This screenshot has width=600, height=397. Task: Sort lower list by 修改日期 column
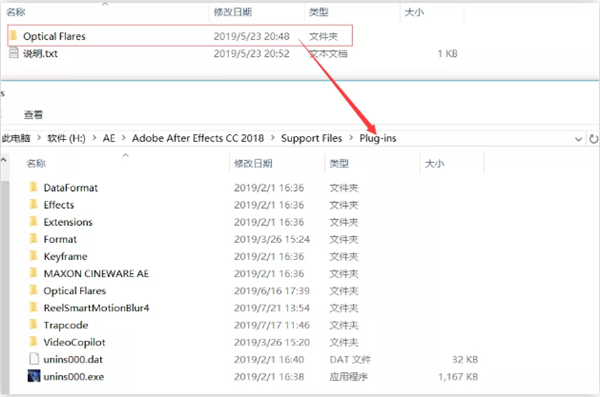pyautogui.click(x=253, y=163)
